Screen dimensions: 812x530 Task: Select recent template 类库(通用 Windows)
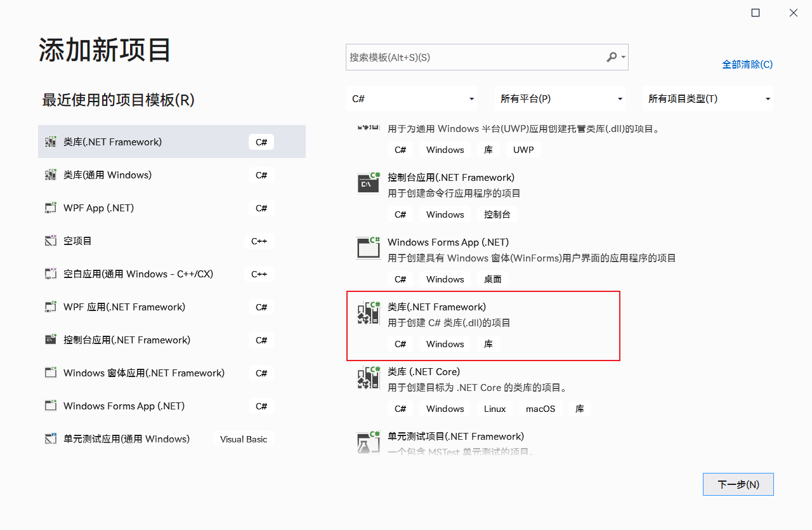pos(172,175)
